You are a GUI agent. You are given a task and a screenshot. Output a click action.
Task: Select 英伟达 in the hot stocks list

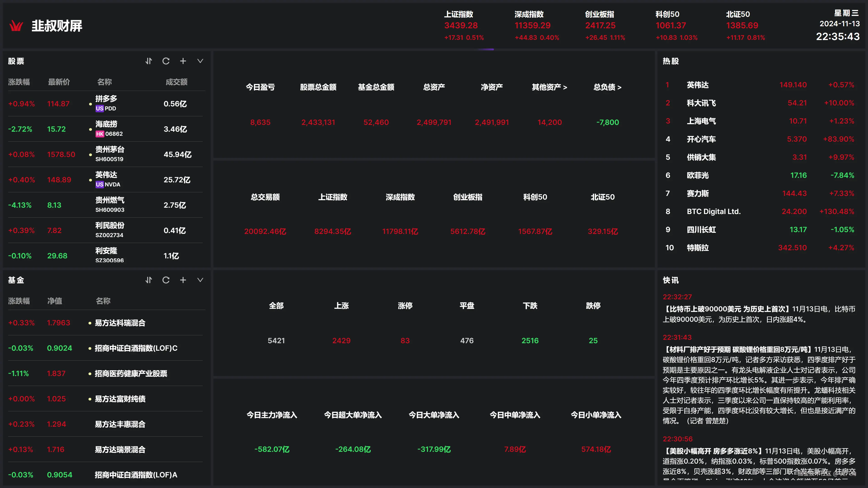pos(698,85)
